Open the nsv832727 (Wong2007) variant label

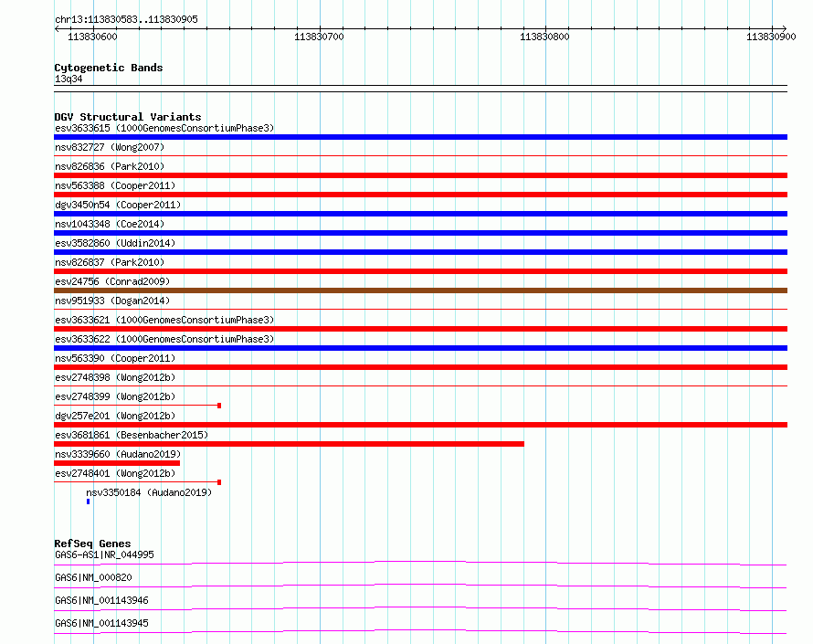tap(110, 147)
